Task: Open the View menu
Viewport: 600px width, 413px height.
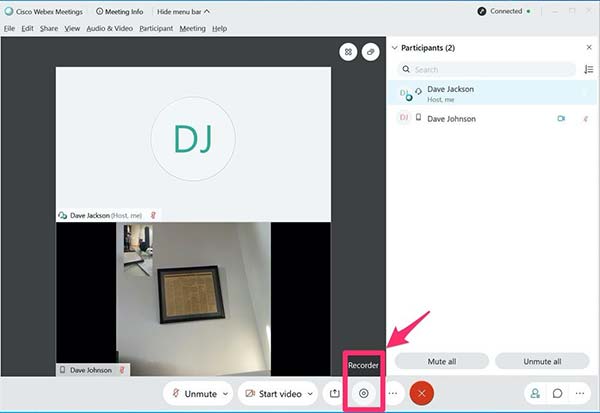Action: coord(72,28)
